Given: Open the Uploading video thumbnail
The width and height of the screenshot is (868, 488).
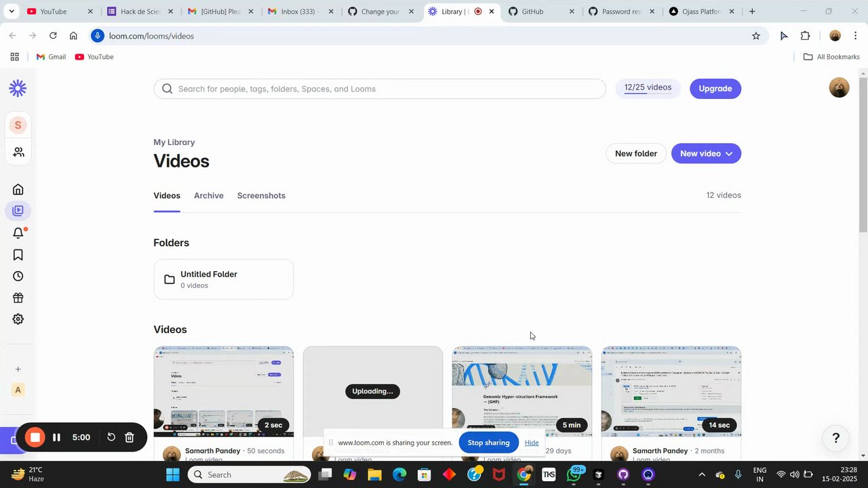Looking at the screenshot, I should (373, 392).
